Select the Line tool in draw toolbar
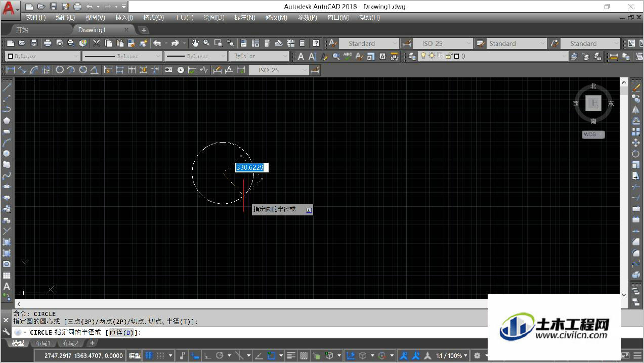This screenshot has height=363, width=644. point(7,87)
